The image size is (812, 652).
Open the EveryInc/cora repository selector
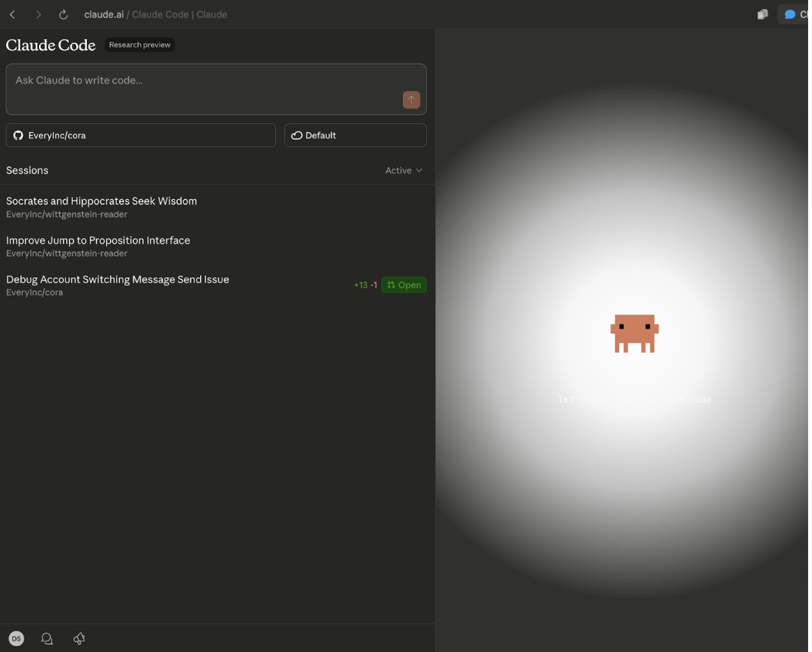(141, 135)
